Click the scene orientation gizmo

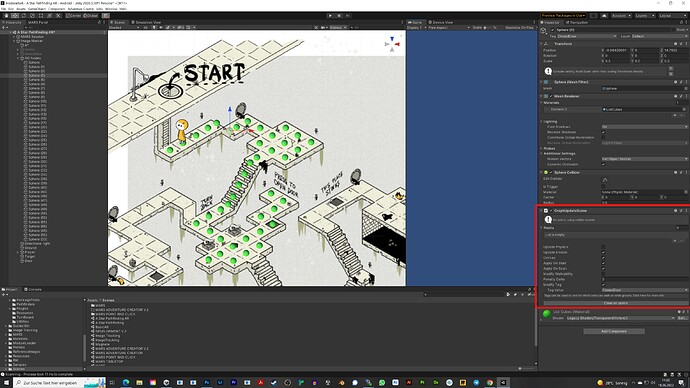point(392,44)
